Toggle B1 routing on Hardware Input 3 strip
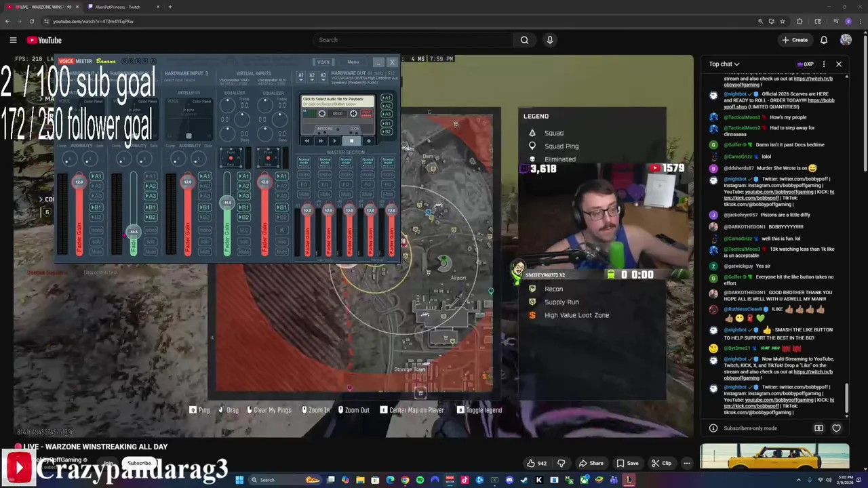This screenshot has height=488, width=868. [205, 207]
